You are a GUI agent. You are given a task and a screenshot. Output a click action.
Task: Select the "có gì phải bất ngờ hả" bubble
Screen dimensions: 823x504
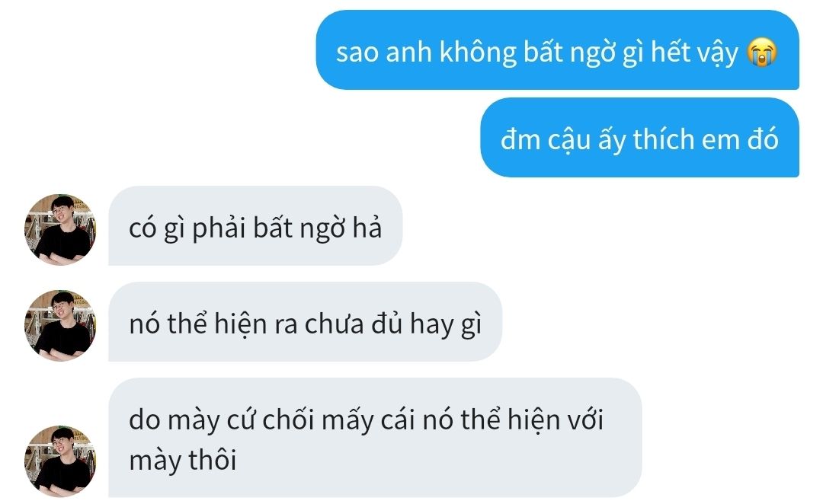click(x=255, y=225)
